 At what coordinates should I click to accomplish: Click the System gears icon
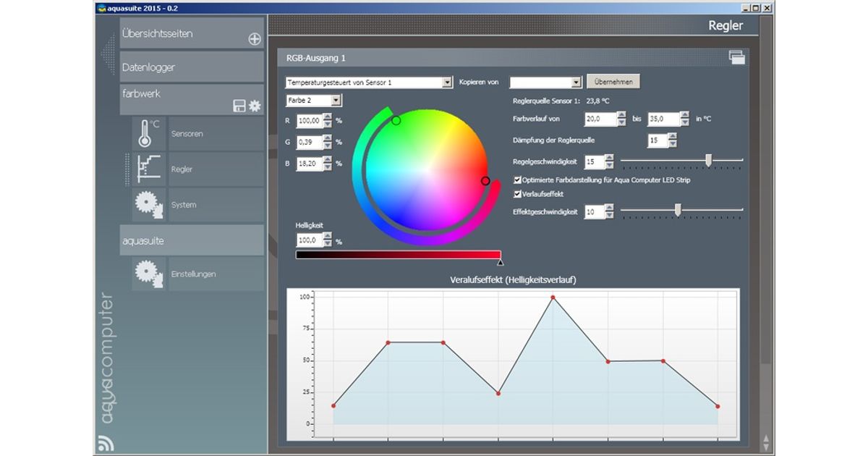pyautogui.click(x=150, y=205)
